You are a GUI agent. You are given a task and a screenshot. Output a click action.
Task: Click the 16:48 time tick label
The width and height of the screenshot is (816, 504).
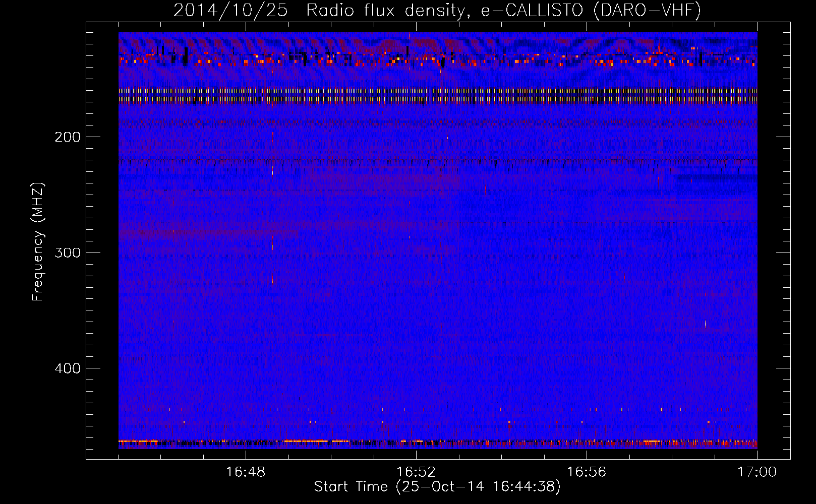coord(246,472)
